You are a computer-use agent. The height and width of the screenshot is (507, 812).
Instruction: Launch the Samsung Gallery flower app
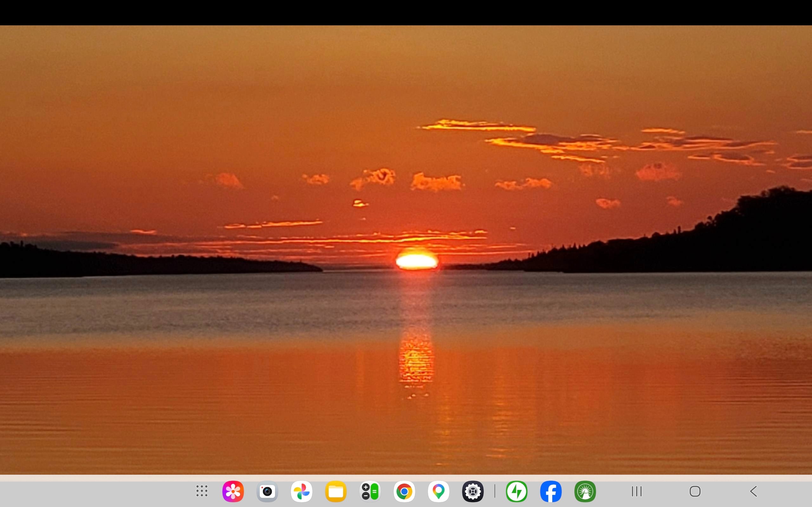(x=233, y=491)
